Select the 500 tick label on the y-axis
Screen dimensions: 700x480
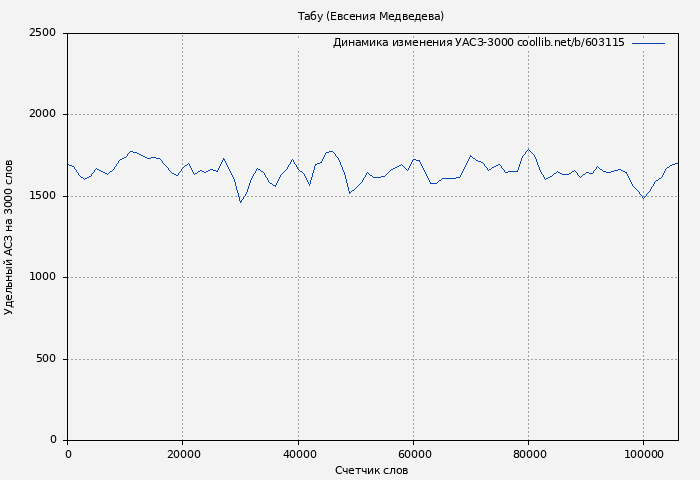tap(46, 359)
